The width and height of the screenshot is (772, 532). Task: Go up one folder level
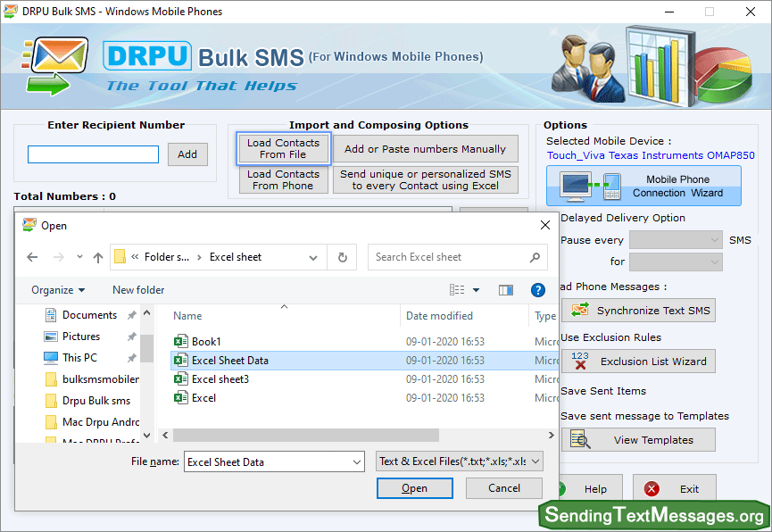click(x=98, y=257)
